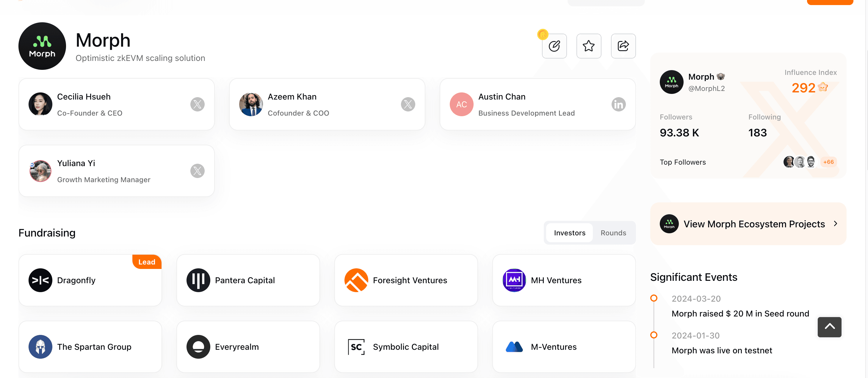Image resolution: width=868 pixels, height=378 pixels.
Task: Open the View Morph Ecosystem Projects link
Action: pos(748,224)
